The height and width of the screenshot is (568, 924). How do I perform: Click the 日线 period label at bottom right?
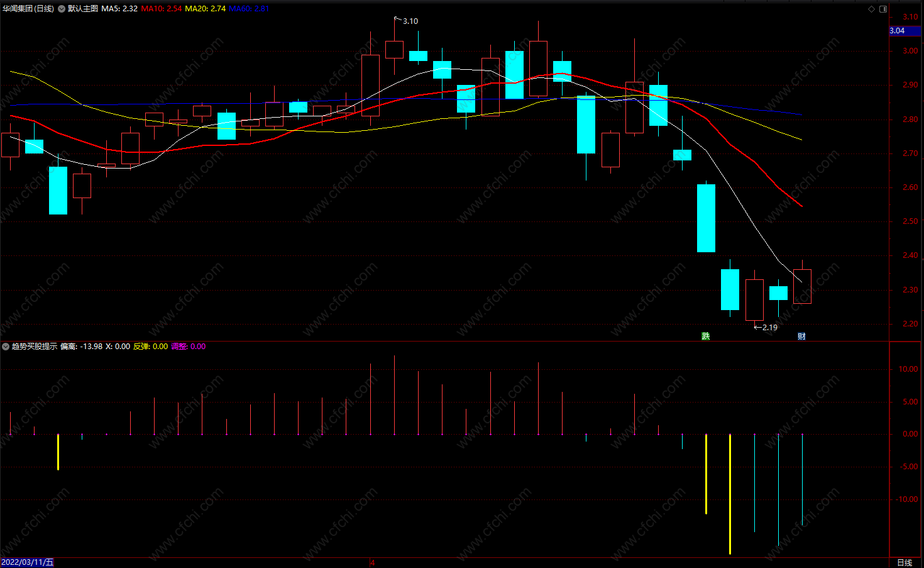[905, 562]
